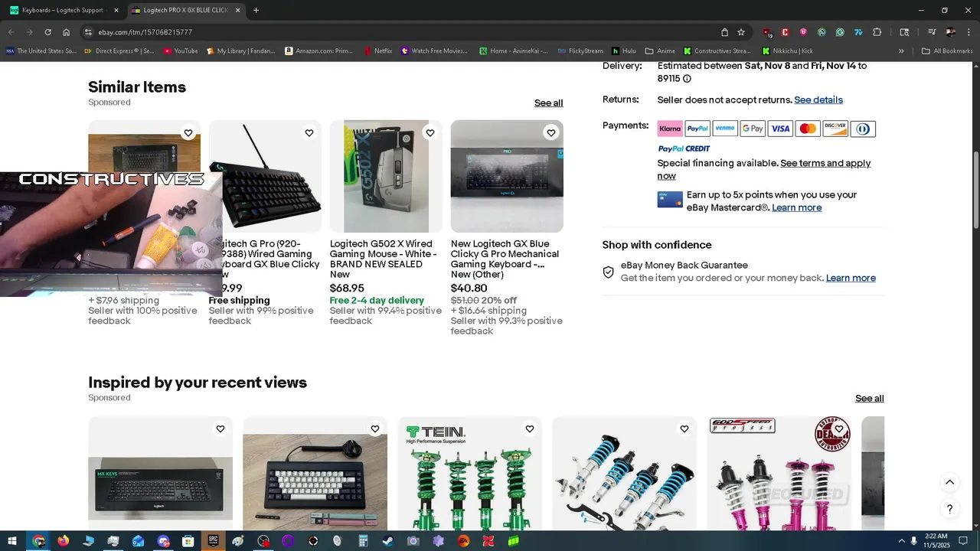Click Learn more about eBay Mastercard
The height and width of the screenshot is (551, 980).
pyautogui.click(x=796, y=207)
